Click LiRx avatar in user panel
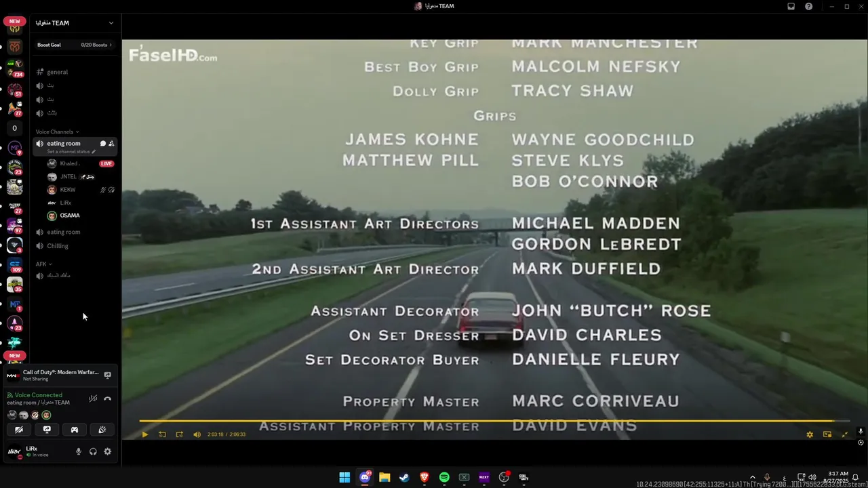 click(x=14, y=451)
